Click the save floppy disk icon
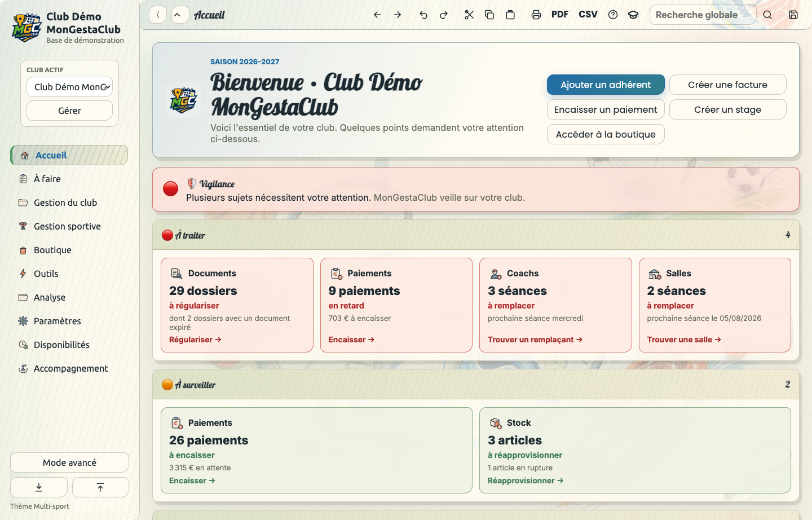Viewport: 812px width, 520px height. point(793,15)
